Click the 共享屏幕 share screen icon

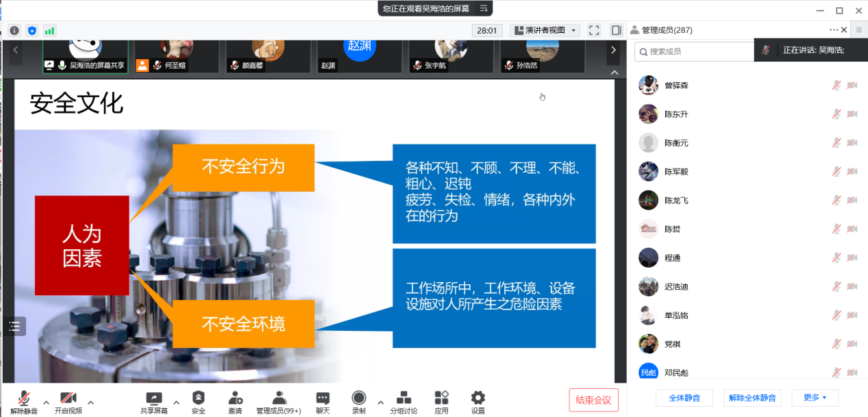click(x=154, y=398)
